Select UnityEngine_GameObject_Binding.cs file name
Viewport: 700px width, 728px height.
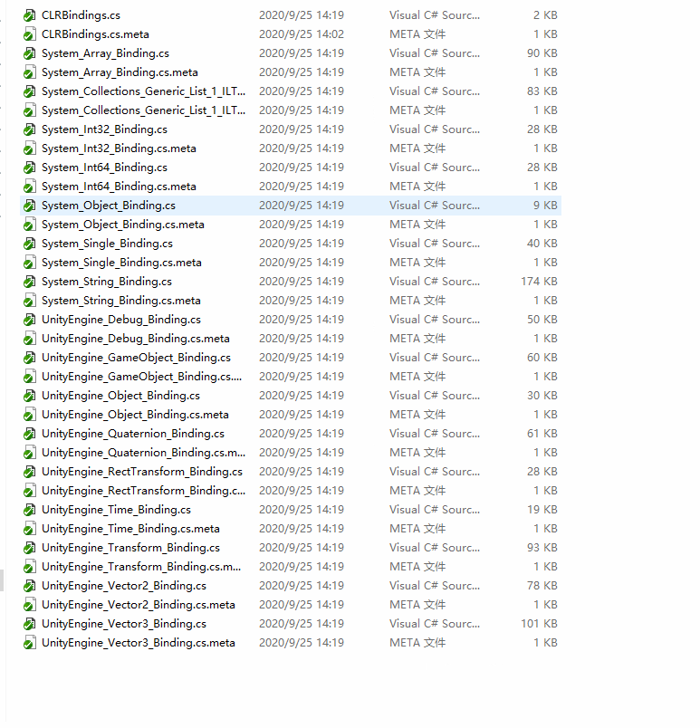[136, 358]
